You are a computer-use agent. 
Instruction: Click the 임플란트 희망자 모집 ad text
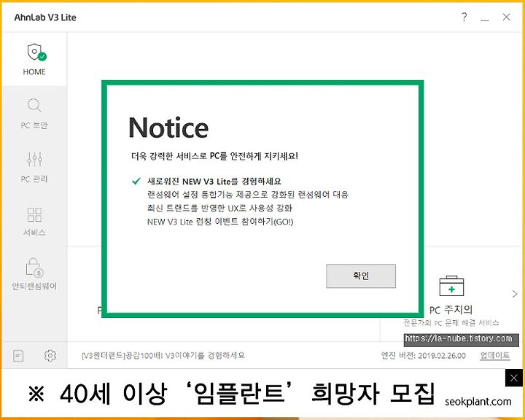[x=232, y=393]
